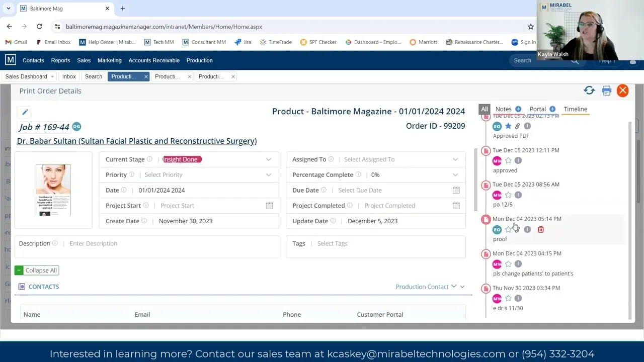Click the refresh icon in Print Order Details
Image resolution: width=644 pixels, height=362 pixels.
(x=589, y=90)
